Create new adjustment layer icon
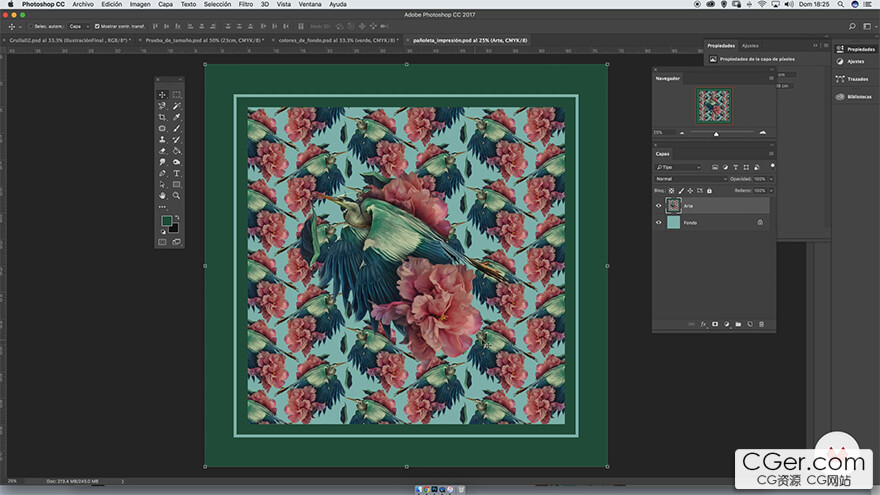Image resolution: width=880 pixels, height=495 pixels. coord(727,324)
